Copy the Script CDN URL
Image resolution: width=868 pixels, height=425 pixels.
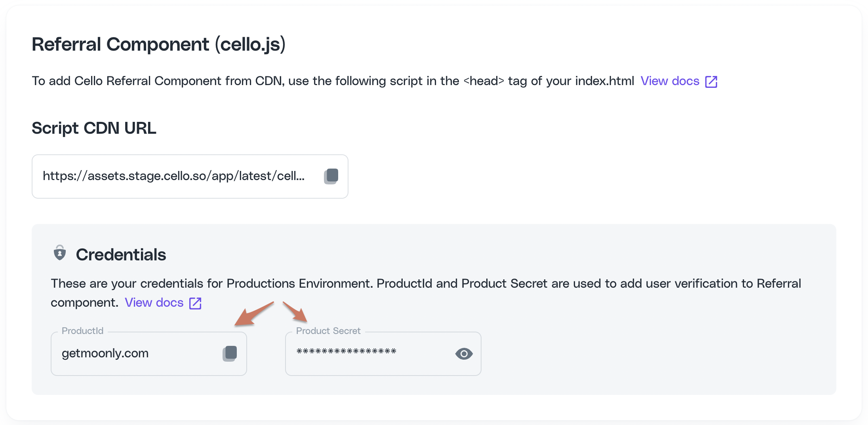coord(331,176)
